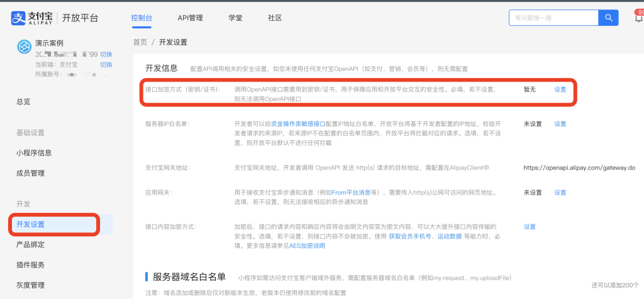Viewport: 644px width, 299px height.
Task: Switch to the 控制台 tab
Action: (142, 18)
